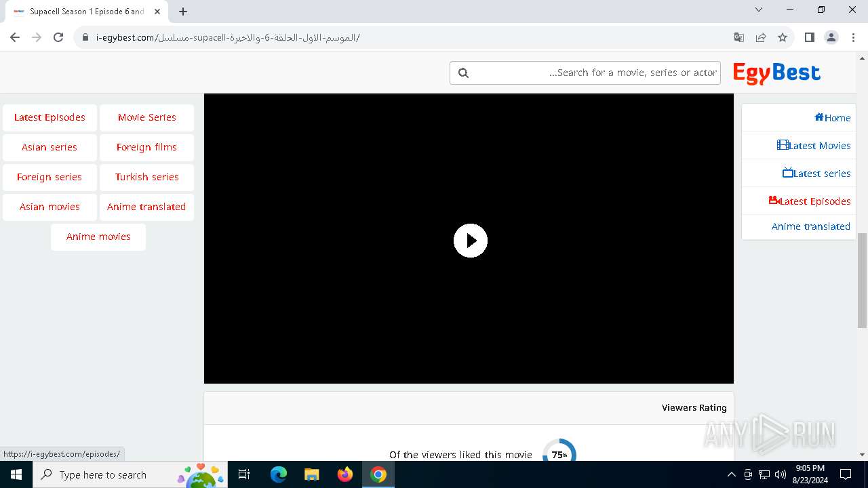Open Anime movies category
868x488 pixels.
coord(98,237)
